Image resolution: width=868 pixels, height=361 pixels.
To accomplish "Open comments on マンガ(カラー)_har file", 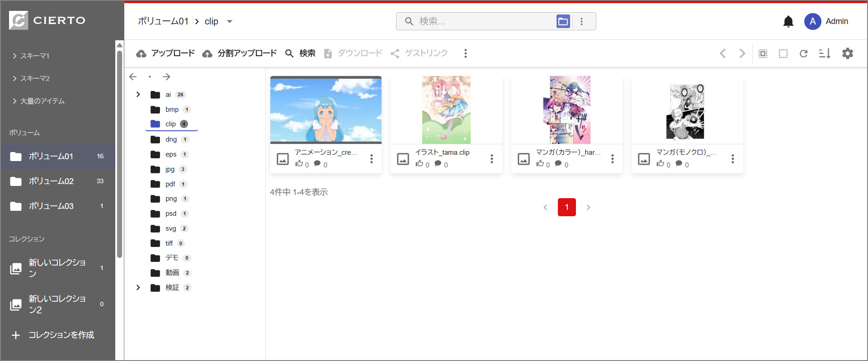I will click(x=558, y=164).
